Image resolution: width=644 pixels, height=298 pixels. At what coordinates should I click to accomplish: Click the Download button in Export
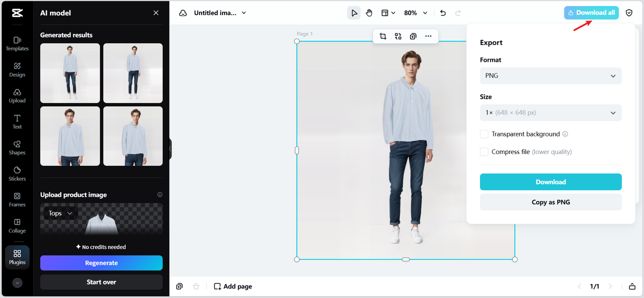coord(551,182)
